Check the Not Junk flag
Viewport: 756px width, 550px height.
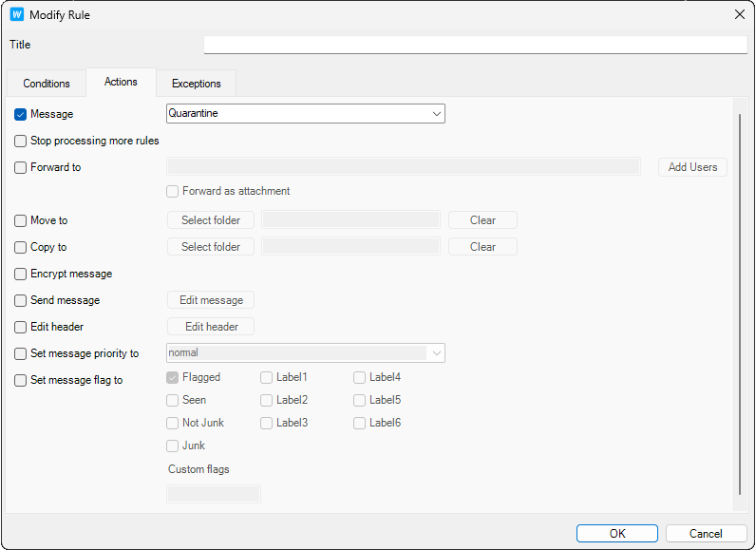[172, 423]
